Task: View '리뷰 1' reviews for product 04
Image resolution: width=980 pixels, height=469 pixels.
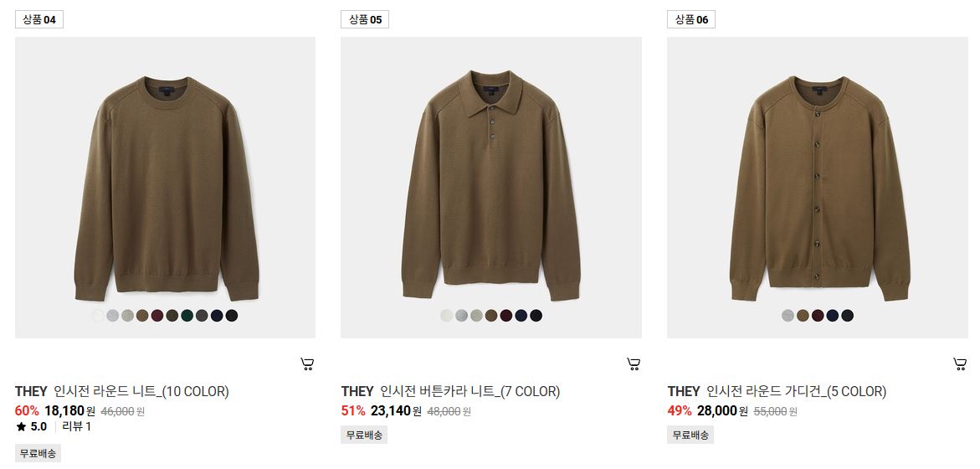Action: 77,427
